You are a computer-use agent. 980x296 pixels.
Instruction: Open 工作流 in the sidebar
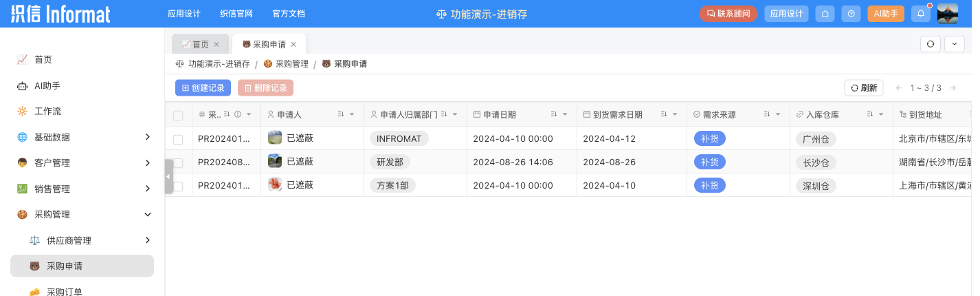pos(82,112)
